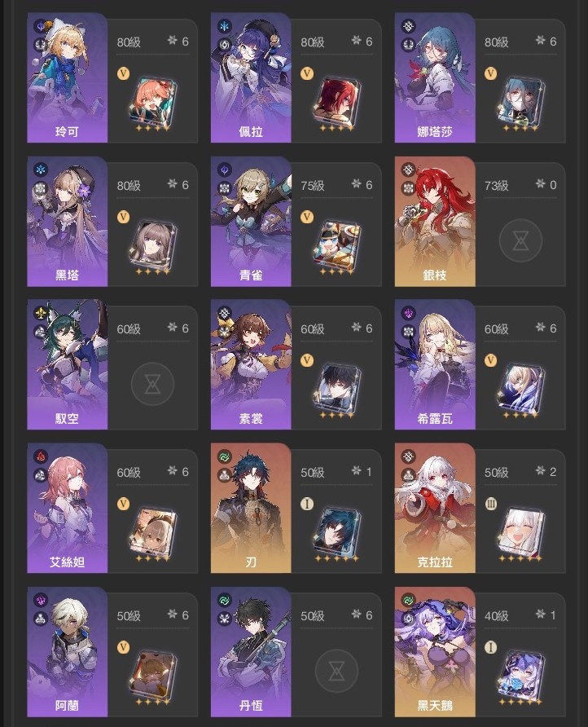Tap the eidolon star count on 銀枝's card

(x=546, y=184)
